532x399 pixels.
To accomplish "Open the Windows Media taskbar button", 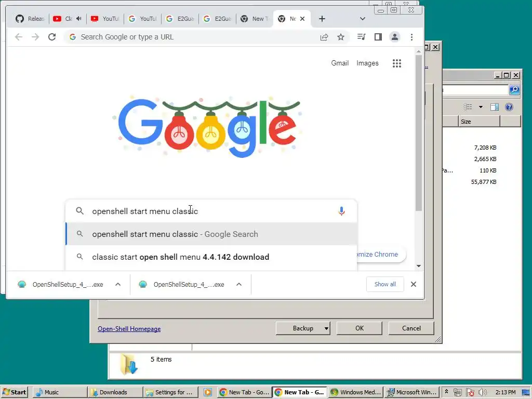I will (355, 392).
